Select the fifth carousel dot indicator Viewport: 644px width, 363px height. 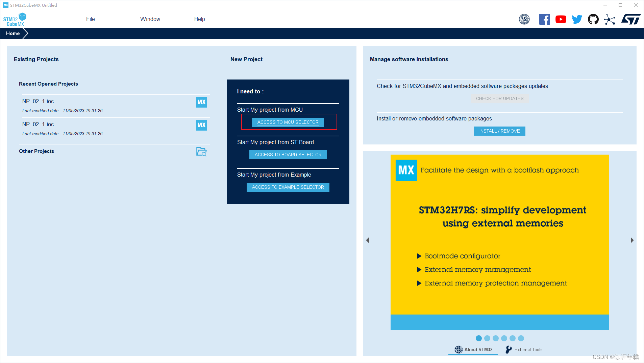click(513, 338)
